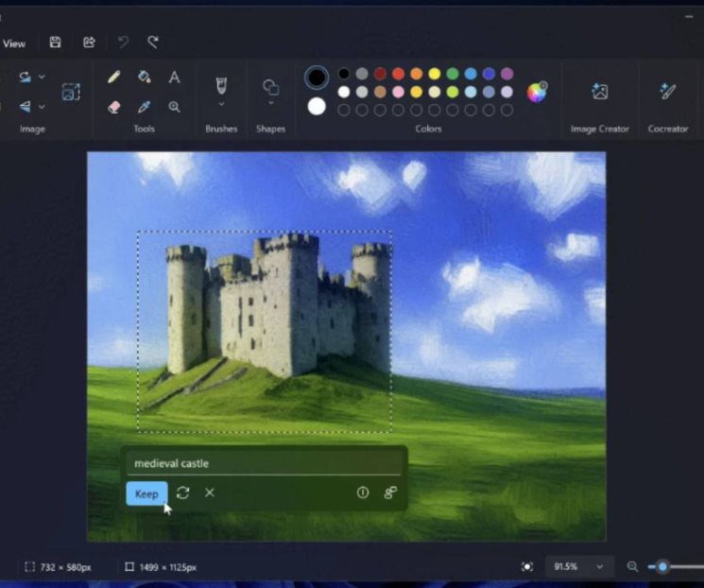The image size is (704, 588).
Task: Click the Undo arrow
Action: (123, 43)
